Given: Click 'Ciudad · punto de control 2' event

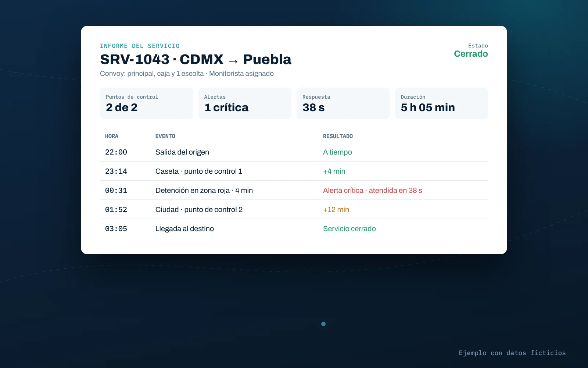Looking at the screenshot, I should point(199,209).
